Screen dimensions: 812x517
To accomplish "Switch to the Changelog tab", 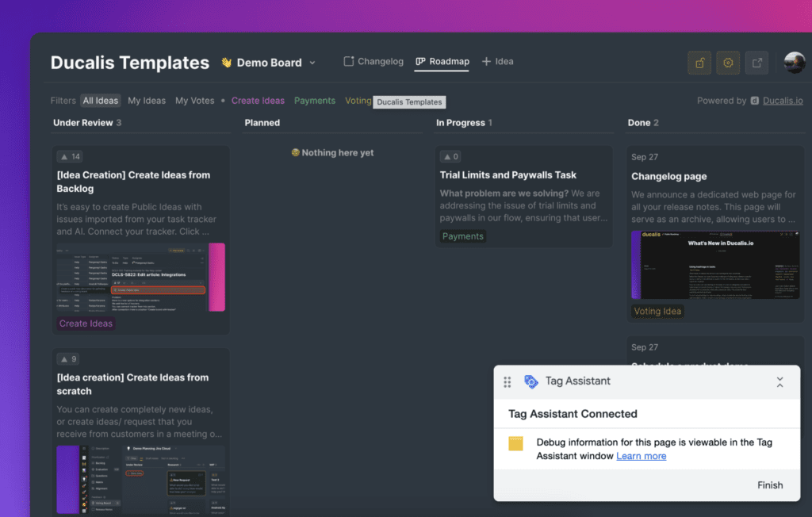I will pos(373,62).
